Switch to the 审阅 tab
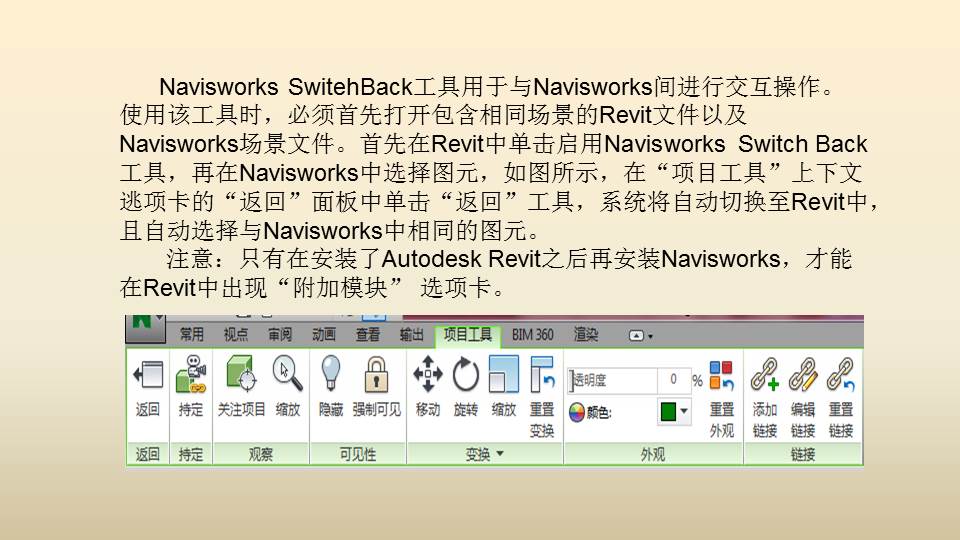 point(280,334)
